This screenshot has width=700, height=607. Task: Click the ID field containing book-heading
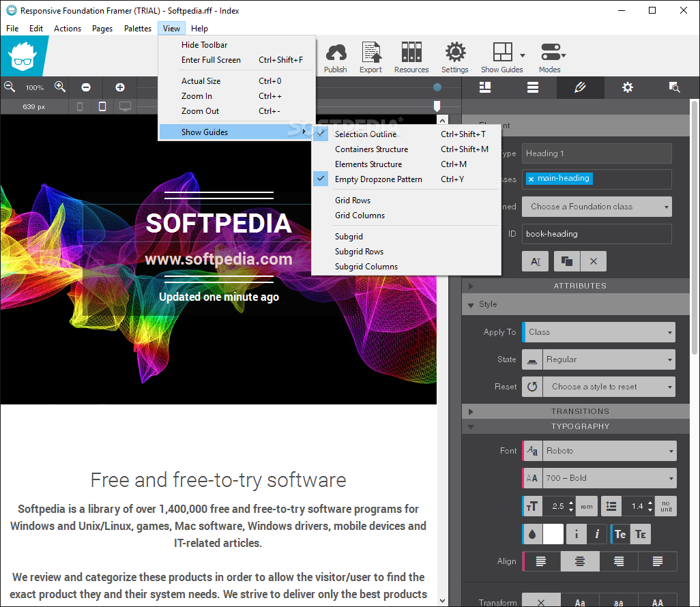click(x=596, y=234)
